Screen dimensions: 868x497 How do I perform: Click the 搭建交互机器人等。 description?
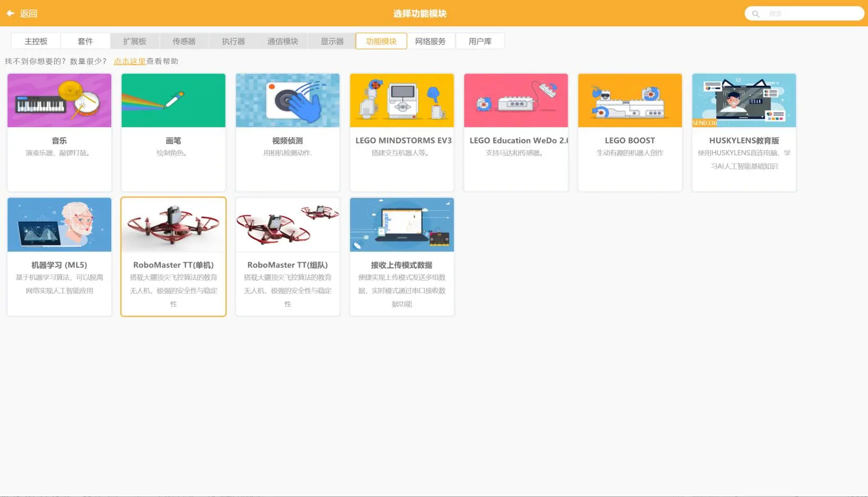tap(402, 153)
